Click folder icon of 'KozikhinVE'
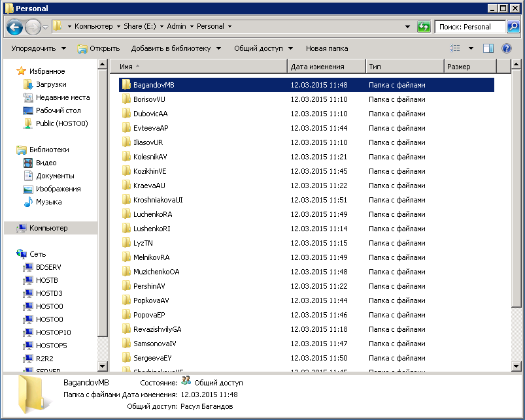 click(126, 171)
